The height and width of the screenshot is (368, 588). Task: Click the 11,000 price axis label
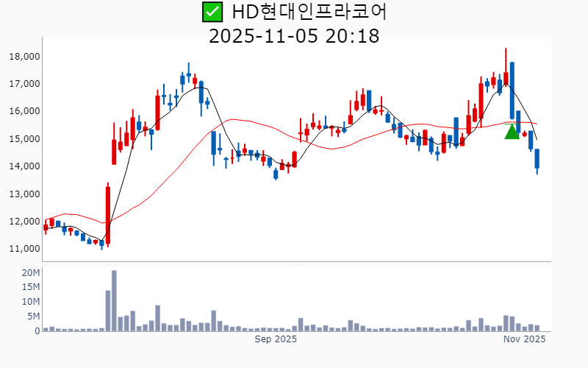tap(24, 249)
